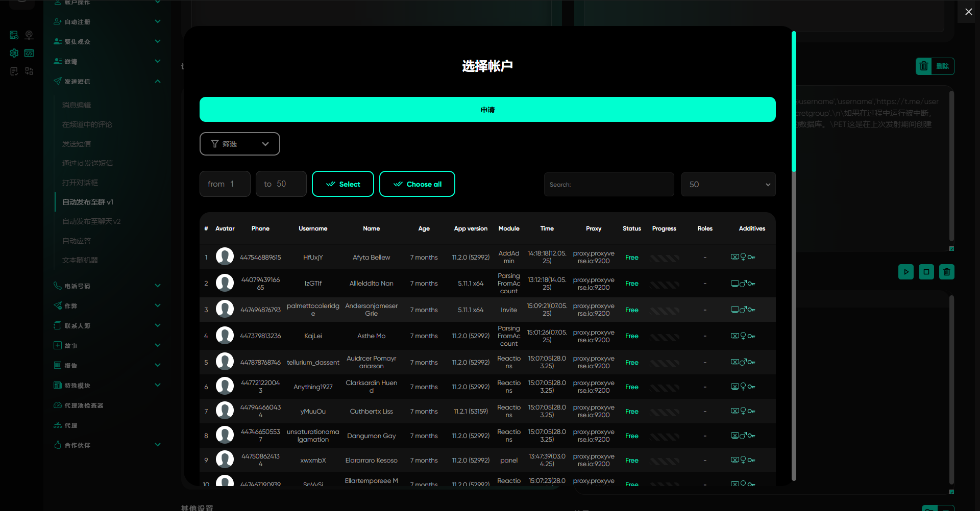Viewport: 980px width, 511px height.
Task: Close the account selection dialog with X
Action: pyautogui.click(x=968, y=12)
